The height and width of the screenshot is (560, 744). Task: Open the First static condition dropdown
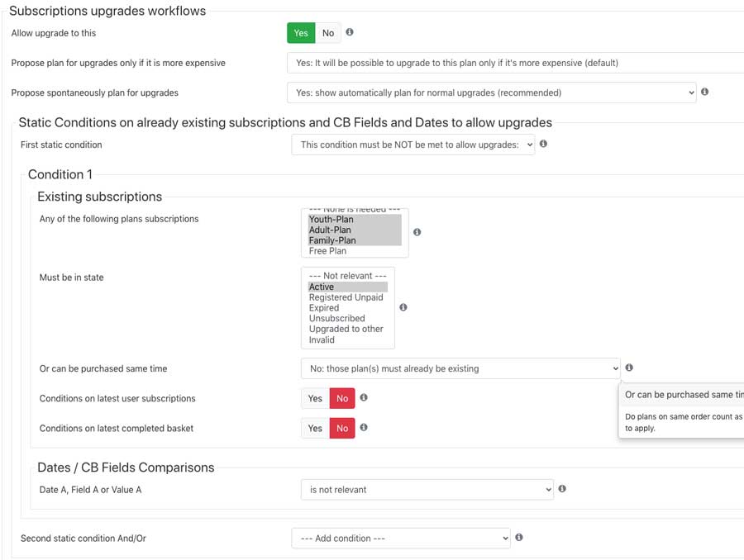click(413, 145)
